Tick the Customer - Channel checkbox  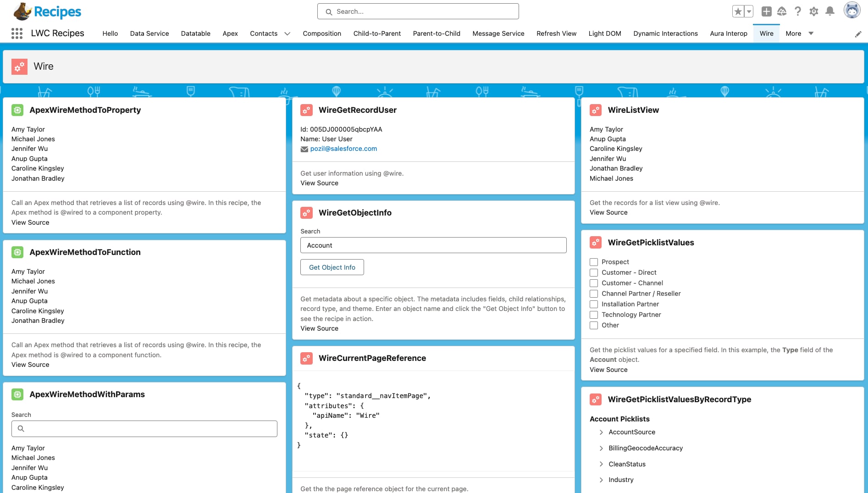594,283
